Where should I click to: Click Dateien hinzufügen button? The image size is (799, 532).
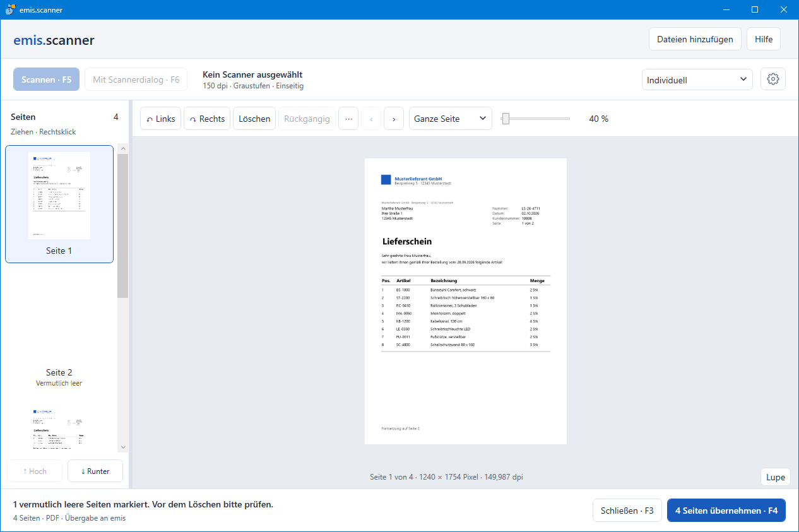pyautogui.click(x=695, y=39)
